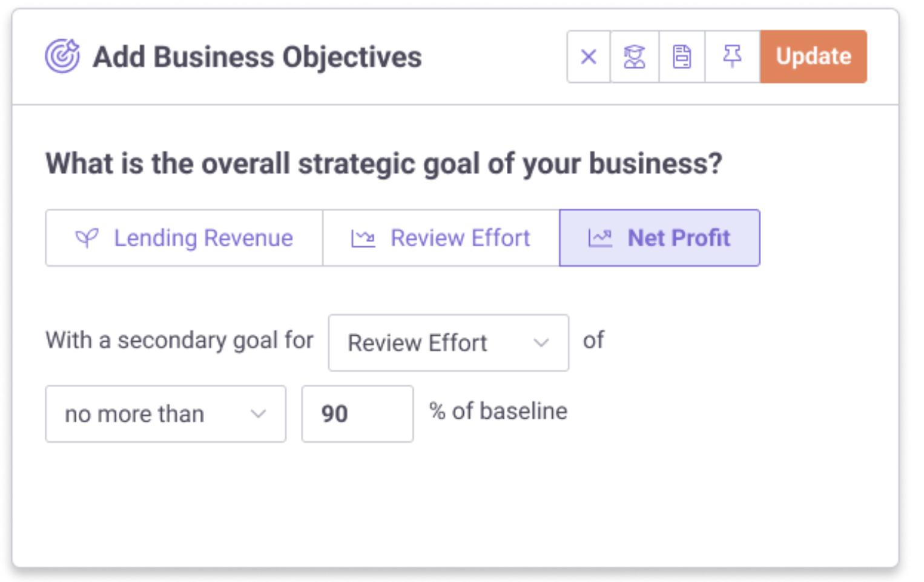Open the document notes icon
The width and height of the screenshot is (924, 582).
[682, 57]
